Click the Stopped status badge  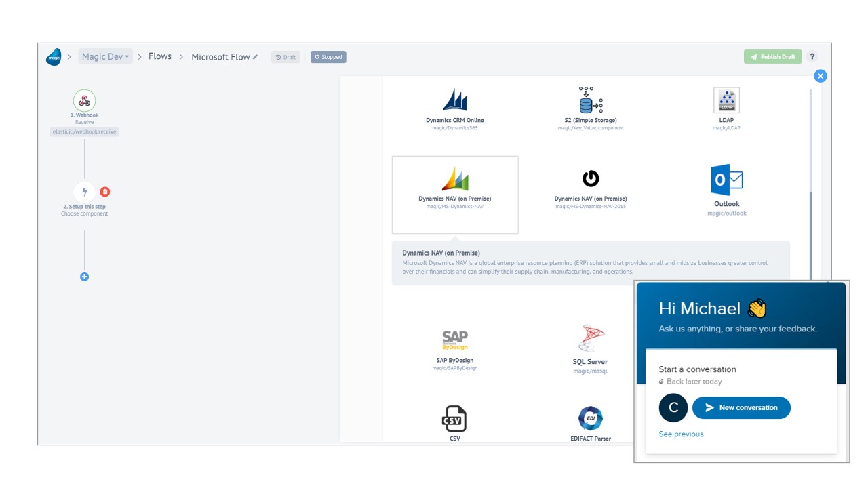(x=328, y=57)
